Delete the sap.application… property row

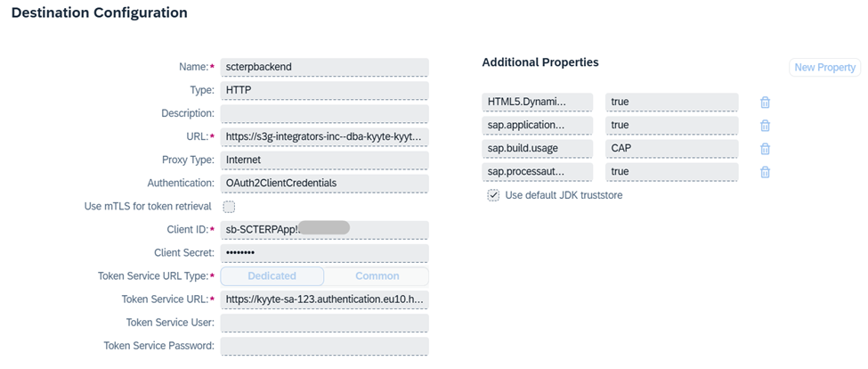tap(765, 126)
